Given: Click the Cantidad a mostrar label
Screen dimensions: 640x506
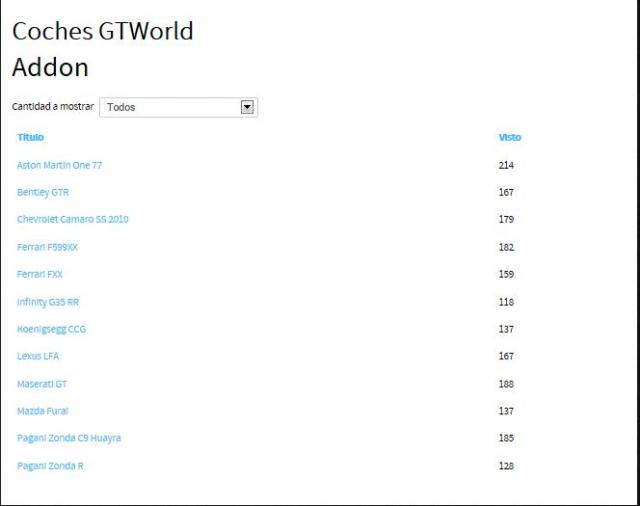Looking at the screenshot, I should coord(53,107).
